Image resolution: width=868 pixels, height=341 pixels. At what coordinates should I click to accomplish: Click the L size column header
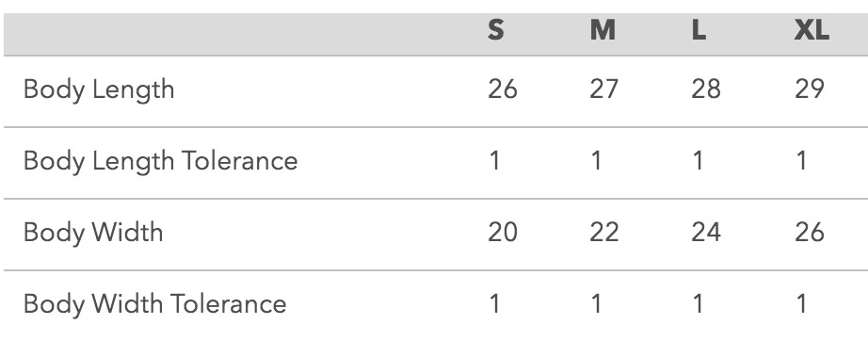tap(699, 30)
